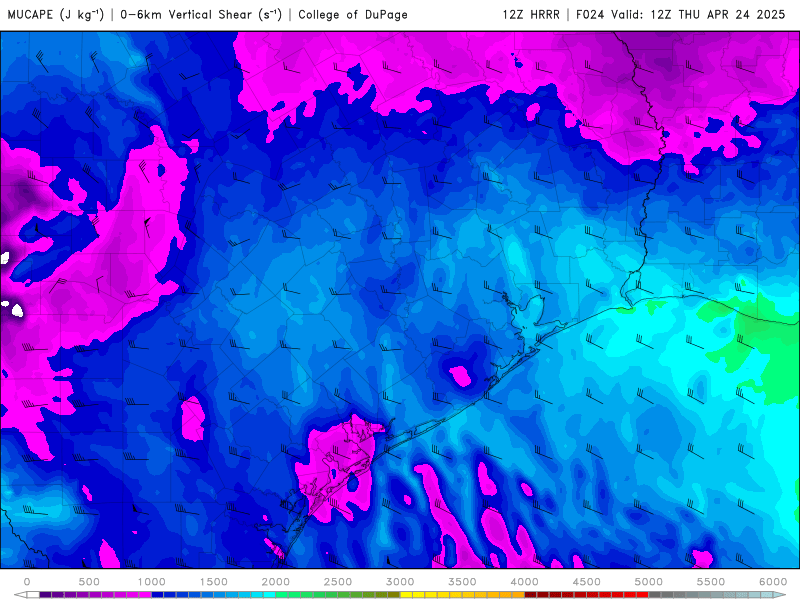Click the color scale label 3500
This screenshot has height=600, width=800.
[x=462, y=582]
